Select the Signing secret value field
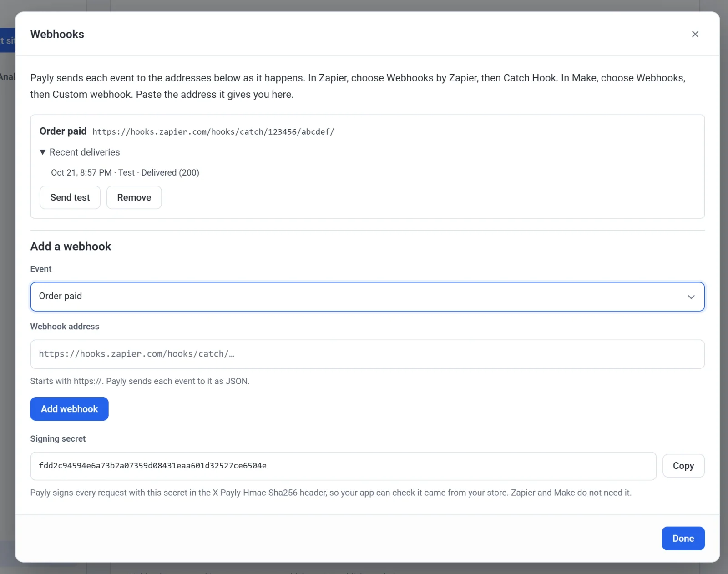 tap(343, 466)
